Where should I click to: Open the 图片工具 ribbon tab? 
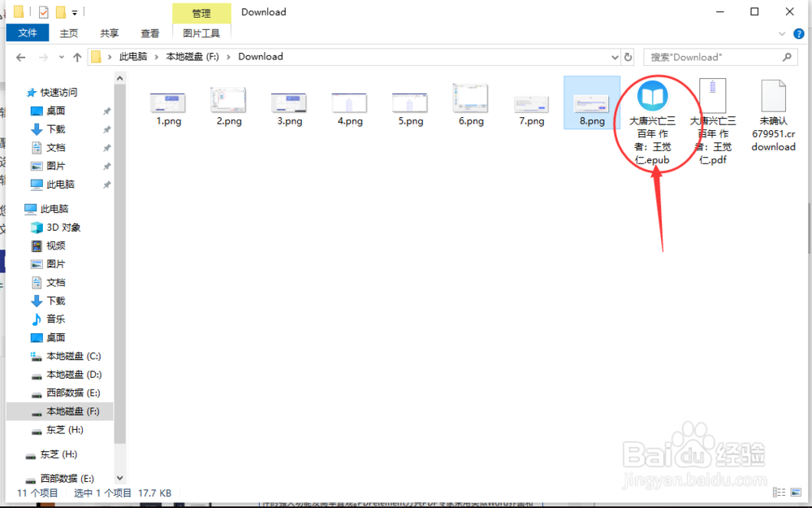point(201,33)
